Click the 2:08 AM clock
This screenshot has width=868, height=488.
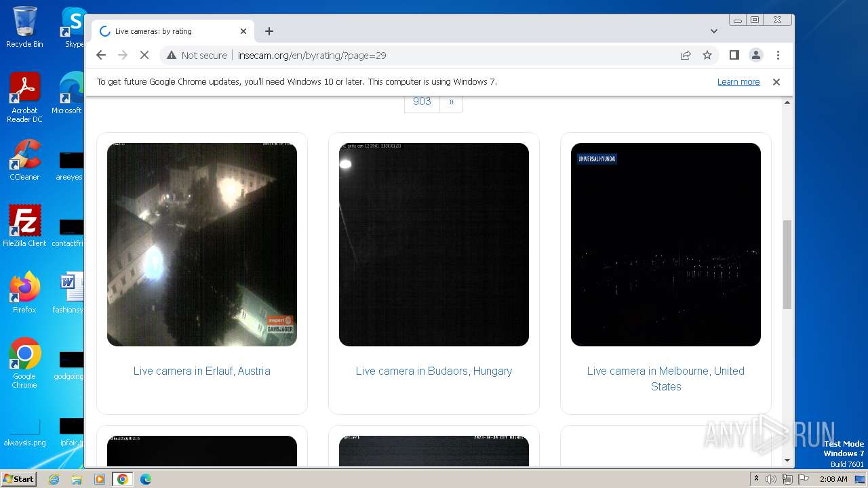(833, 479)
